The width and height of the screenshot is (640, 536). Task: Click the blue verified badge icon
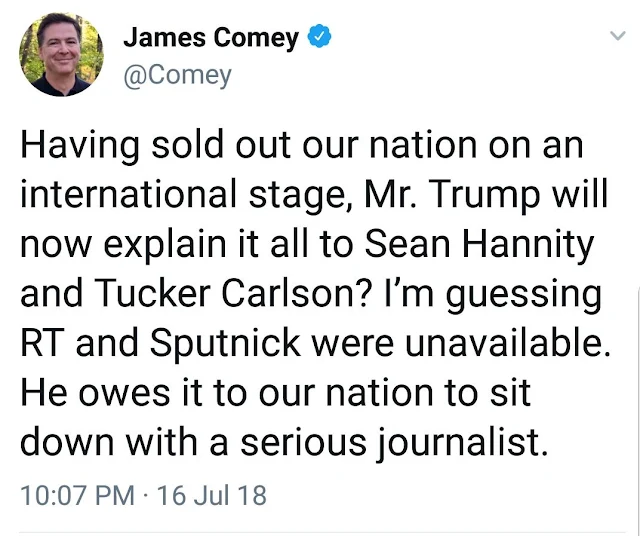[318, 38]
